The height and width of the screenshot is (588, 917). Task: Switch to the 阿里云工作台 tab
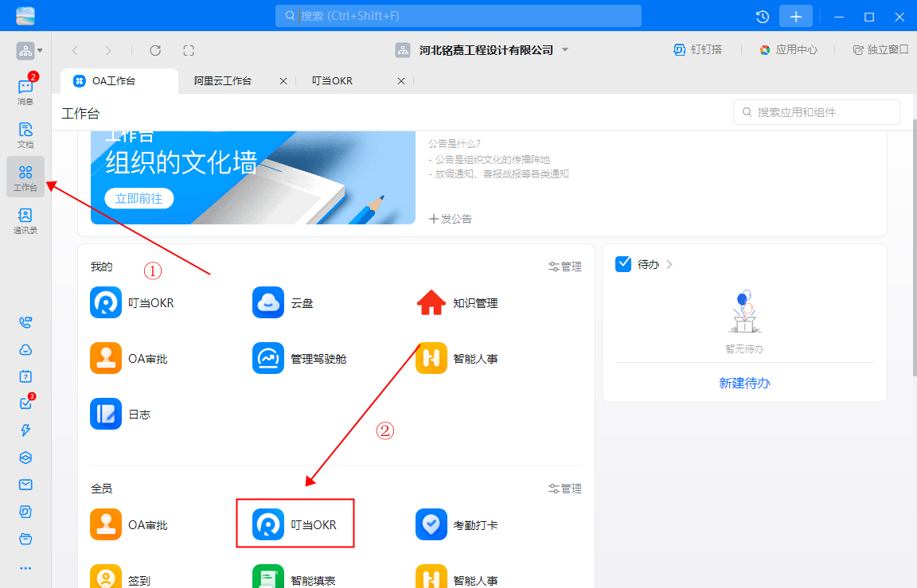pos(224,80)
